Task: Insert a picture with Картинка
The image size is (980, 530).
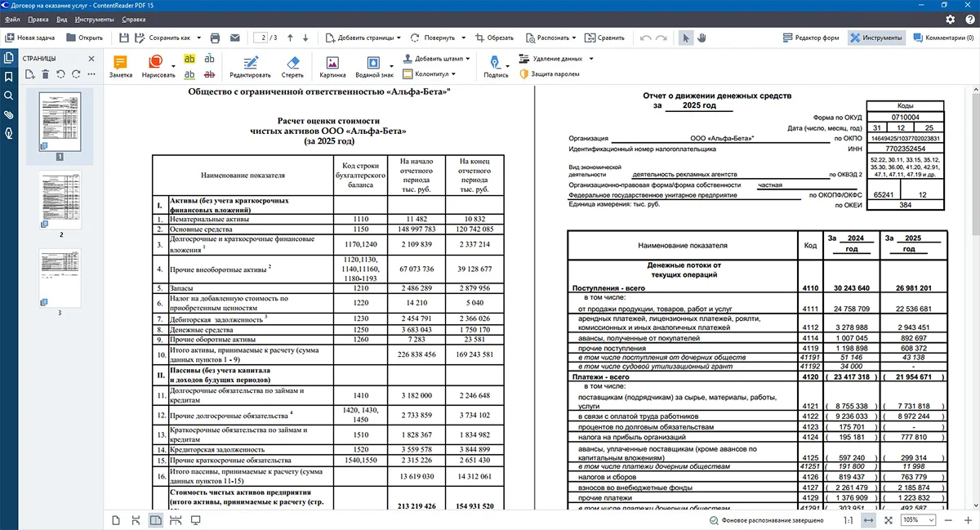Action: 332,66
